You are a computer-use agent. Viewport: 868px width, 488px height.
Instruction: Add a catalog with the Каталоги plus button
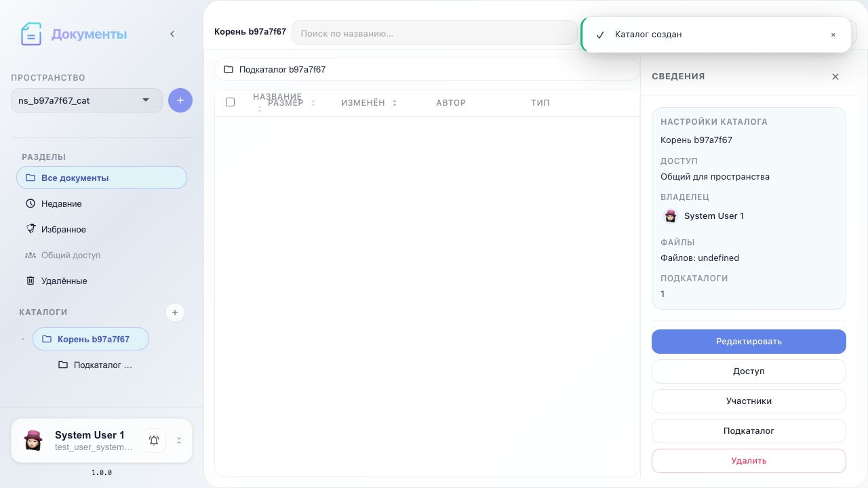pyautogui.click(x=175, y=312)
